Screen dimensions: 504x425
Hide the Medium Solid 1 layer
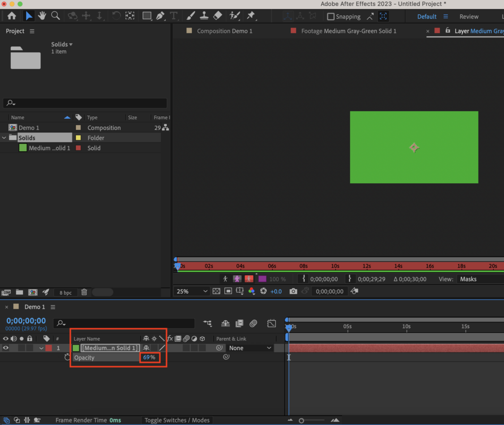(x=5, y=348)
